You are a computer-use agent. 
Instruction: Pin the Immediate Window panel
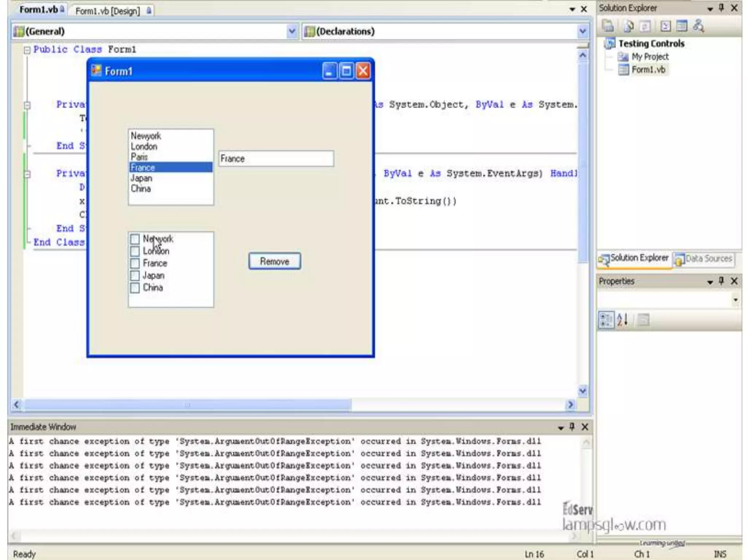[572, 427]
